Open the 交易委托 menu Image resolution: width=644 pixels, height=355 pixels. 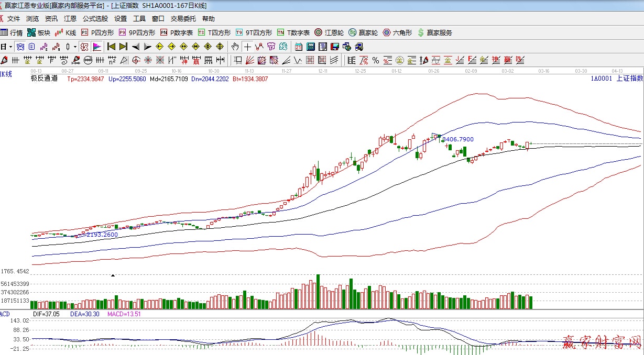[183, 19]
